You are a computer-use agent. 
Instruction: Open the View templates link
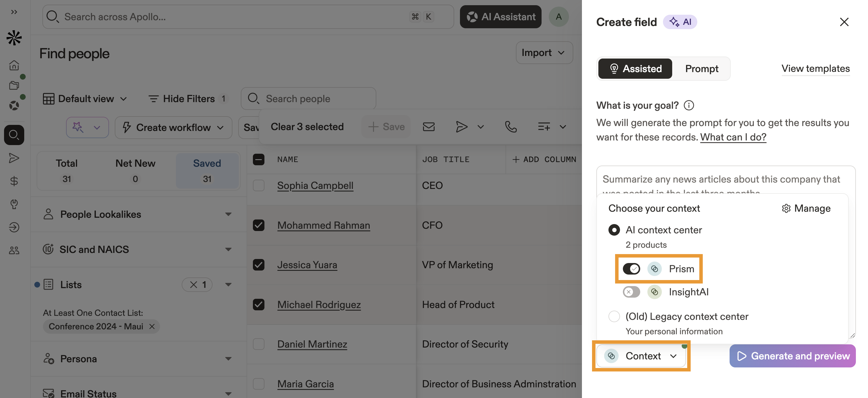tap(816, 69)
